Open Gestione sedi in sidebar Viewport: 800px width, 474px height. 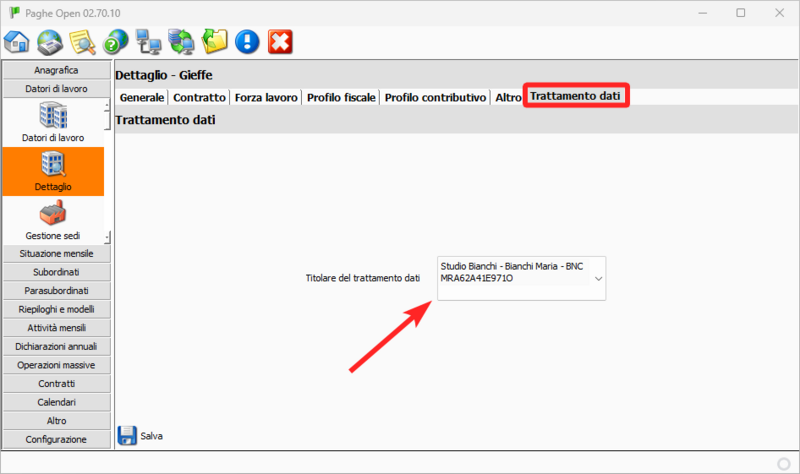(x=52, y=220)
